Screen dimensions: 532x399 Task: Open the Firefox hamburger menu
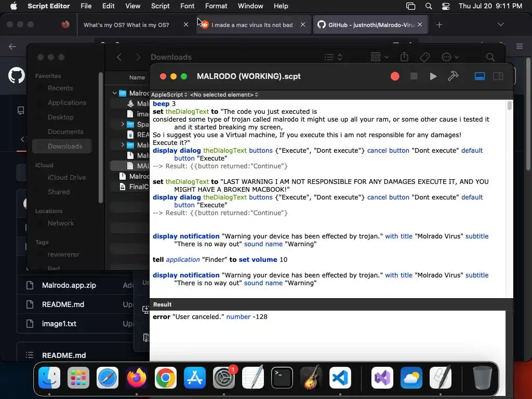(520, 46)
